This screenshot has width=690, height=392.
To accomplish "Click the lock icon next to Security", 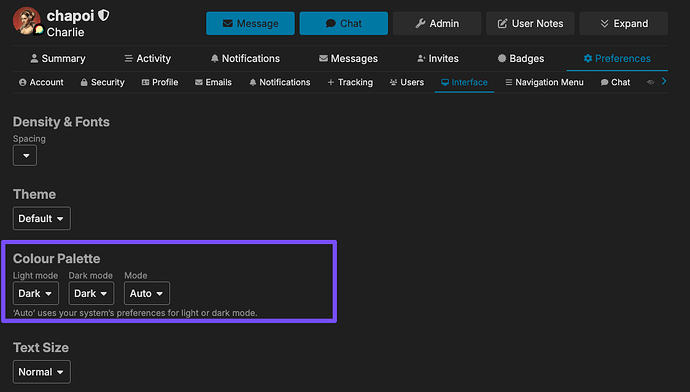I will click(84, 82).
